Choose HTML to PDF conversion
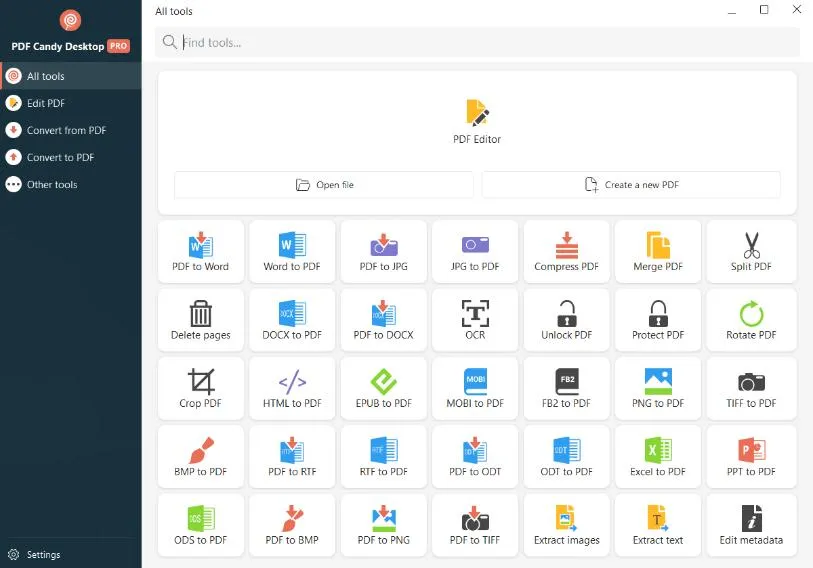813x568 pixels. (292, 389)
